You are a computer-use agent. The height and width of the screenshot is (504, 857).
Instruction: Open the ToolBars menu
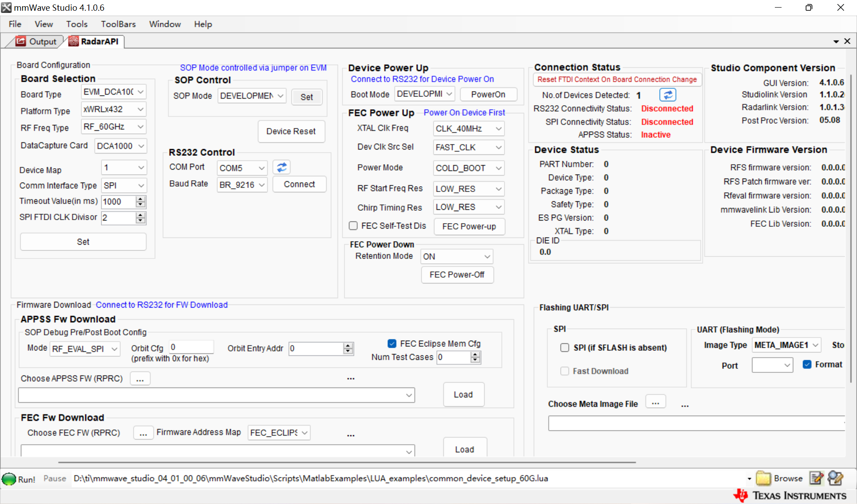118,24
